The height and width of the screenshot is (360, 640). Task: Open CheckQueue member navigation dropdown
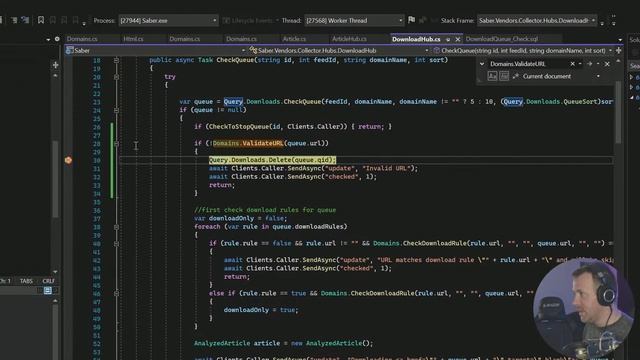tap(522, 50)
